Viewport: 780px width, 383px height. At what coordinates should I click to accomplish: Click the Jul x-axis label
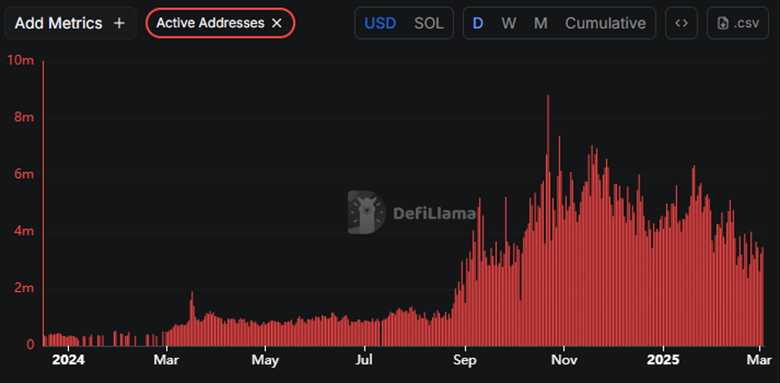(365, 360)
